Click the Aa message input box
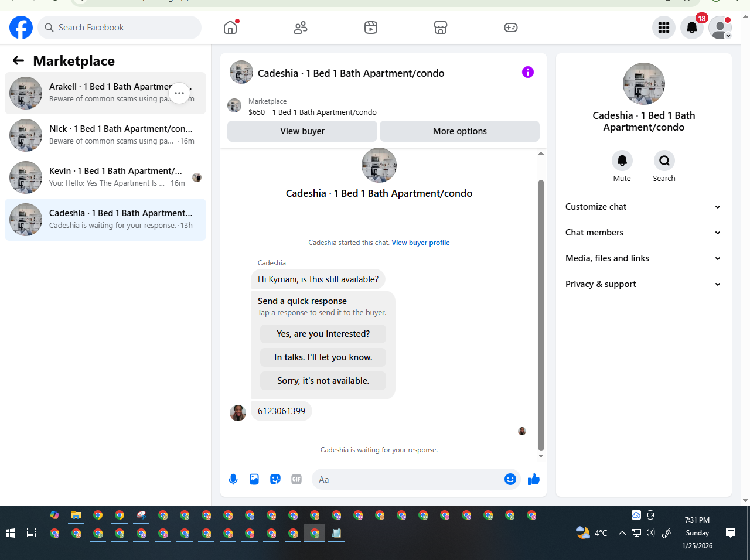Viewport: 750px width, 560px height. click(x=408, y=479)
